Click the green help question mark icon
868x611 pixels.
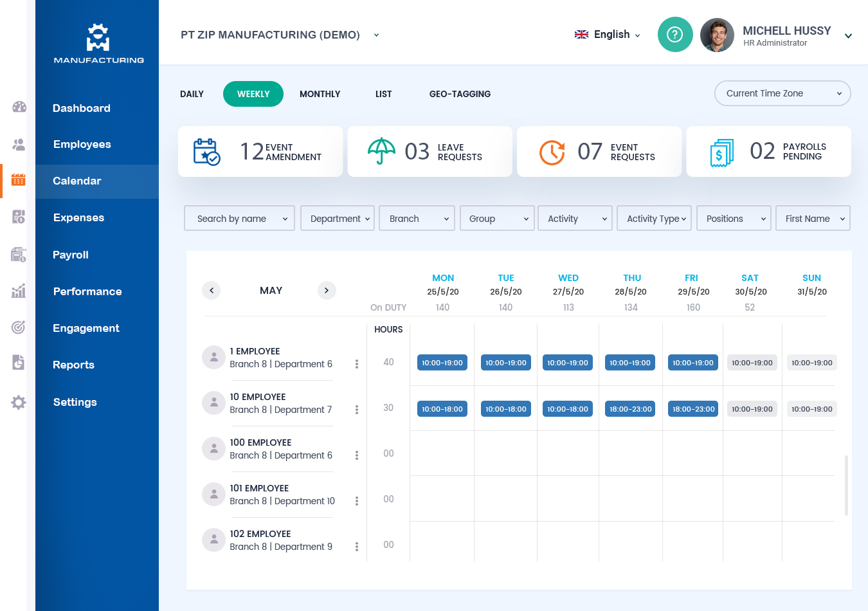coord(675,35)
